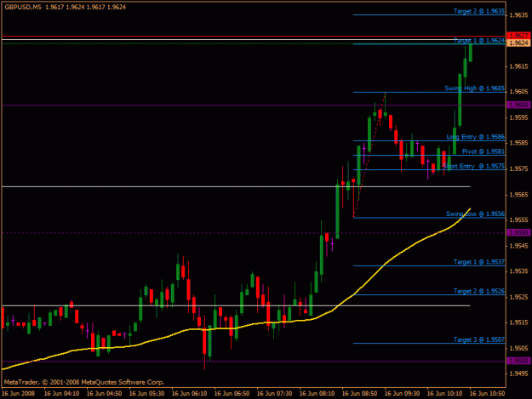This screenshot has width=532, height=399.
Task: Click the 1.9605 price axis value
Action: 519,92
